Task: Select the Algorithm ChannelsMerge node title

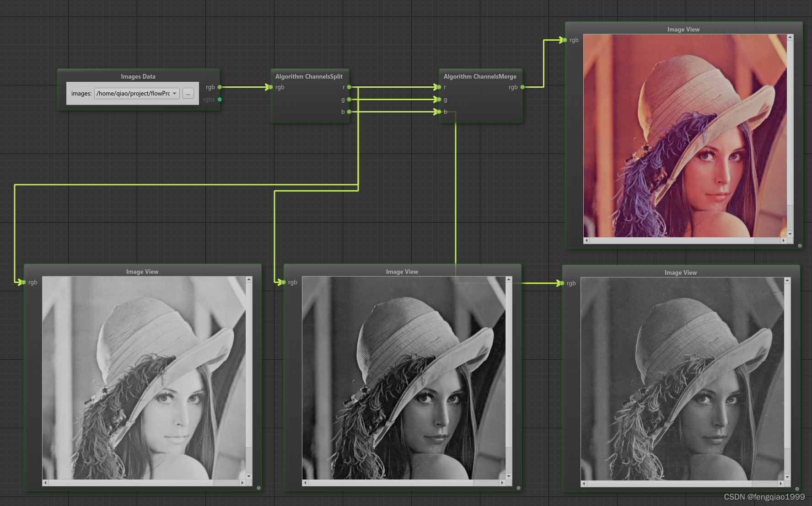Action: [480, 76]
